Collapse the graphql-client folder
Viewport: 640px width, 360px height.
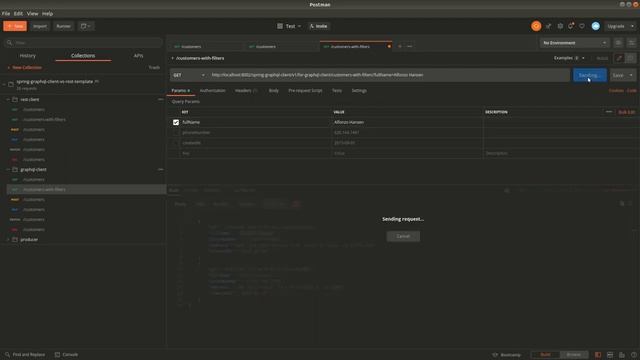[8, 169]
